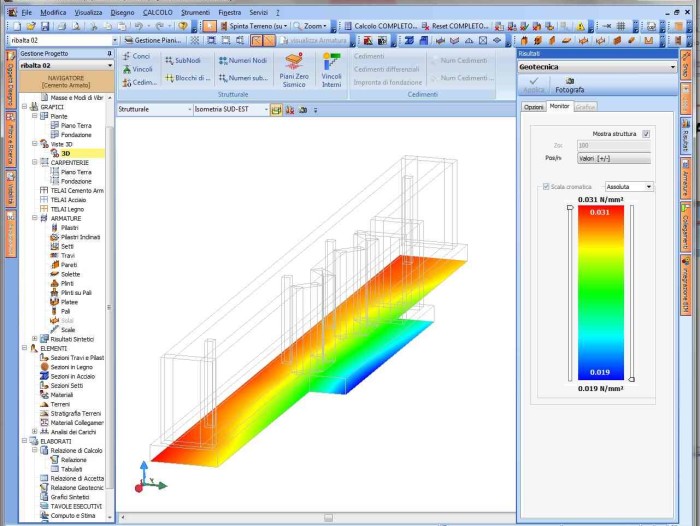Screen dimensions: 700x526
Task: Open the Assoluta scale dropdown
Action: 629,187
